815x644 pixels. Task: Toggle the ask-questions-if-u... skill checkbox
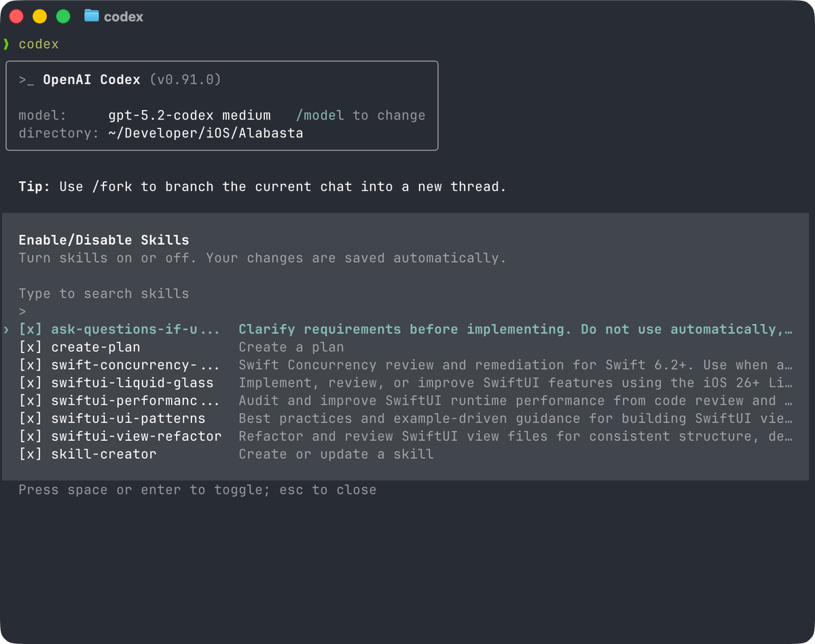click(30, 329)
